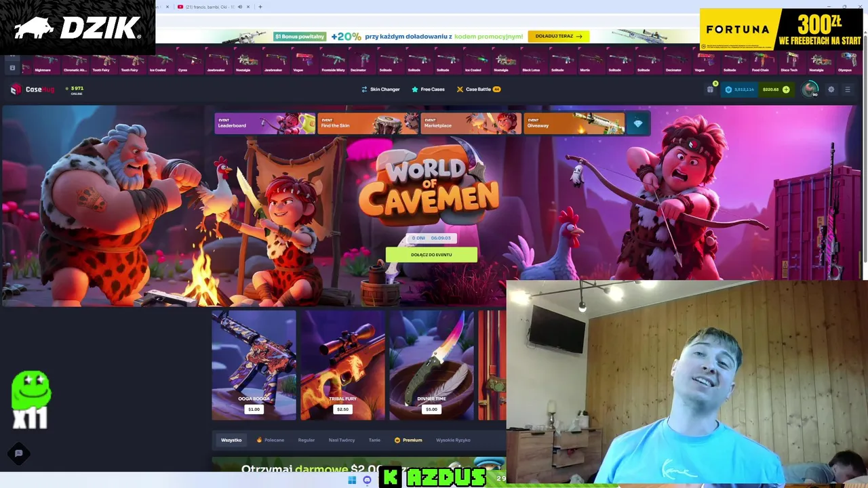Viewport: 868px width, 488px height.
Task: Click the 3 971 online counter
Action: [x=76, y=90]
